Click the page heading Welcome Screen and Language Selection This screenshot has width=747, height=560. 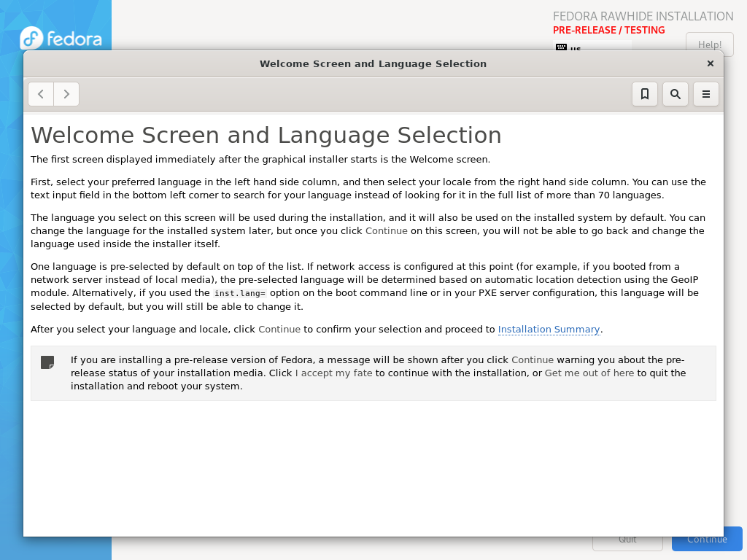266,135
